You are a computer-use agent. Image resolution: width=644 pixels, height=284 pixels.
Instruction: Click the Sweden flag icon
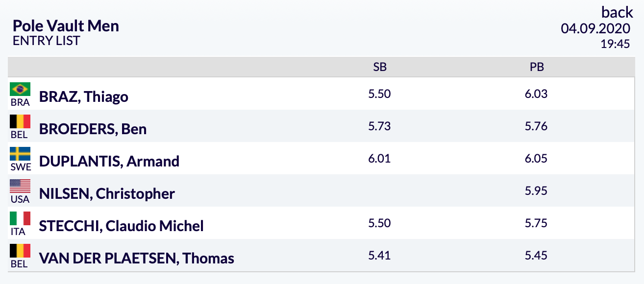pyautogui.click(x=20, y=154)
